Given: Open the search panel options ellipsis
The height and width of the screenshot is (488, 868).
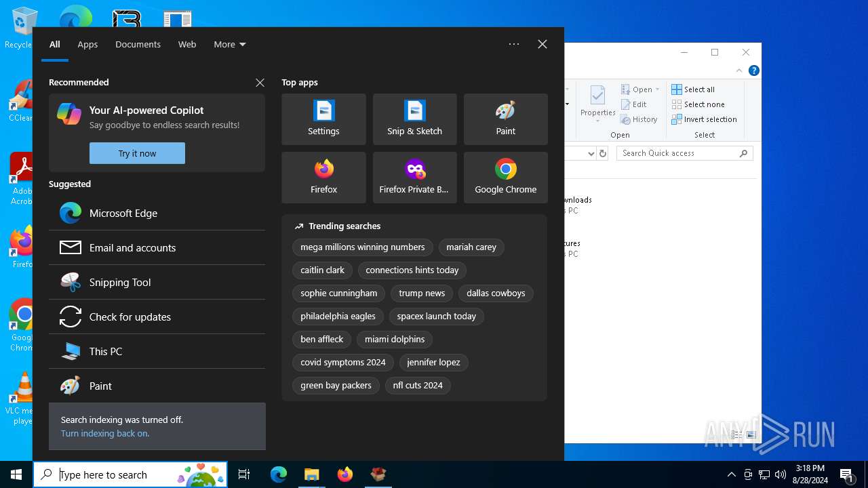Looking at the screenshot, I should pyautogui.click(x=514, y=44).
